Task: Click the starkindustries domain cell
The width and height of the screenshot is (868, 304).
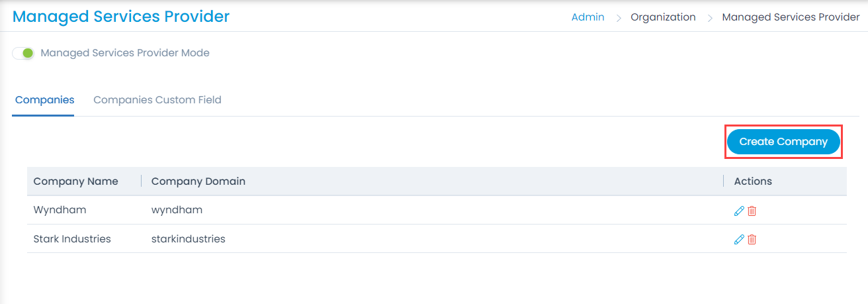Action: coord(188,238)
